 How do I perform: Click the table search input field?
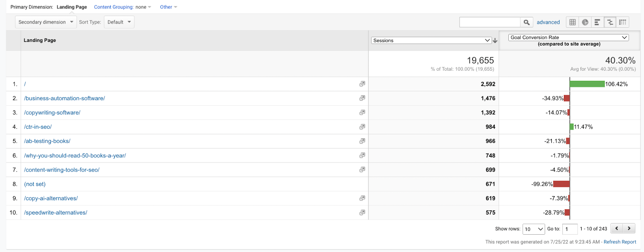(490, 22)
